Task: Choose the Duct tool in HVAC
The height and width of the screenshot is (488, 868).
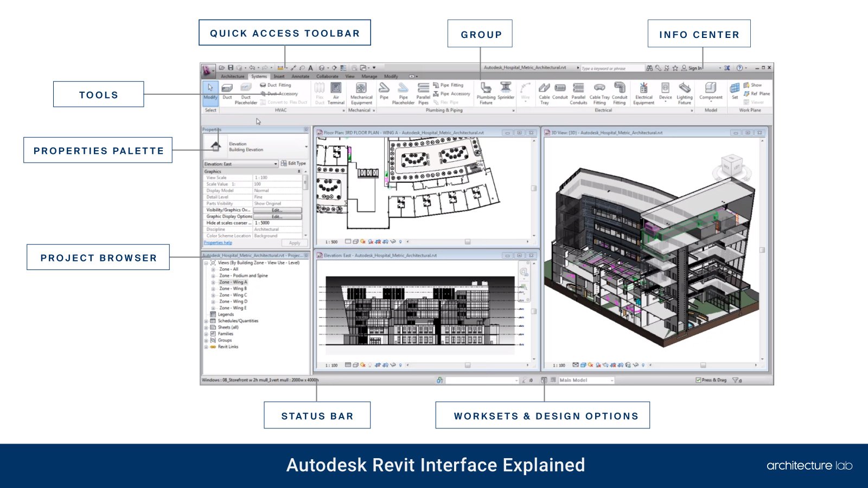Action: pos(227,92)
